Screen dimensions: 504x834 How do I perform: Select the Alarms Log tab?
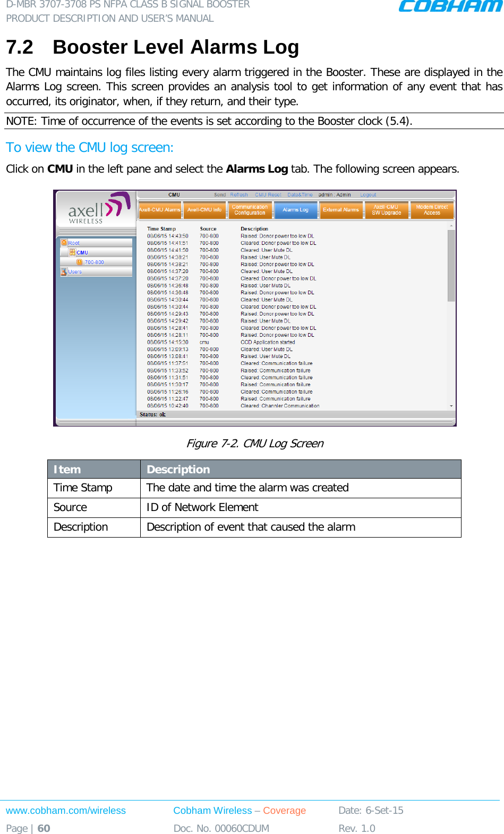295,210
